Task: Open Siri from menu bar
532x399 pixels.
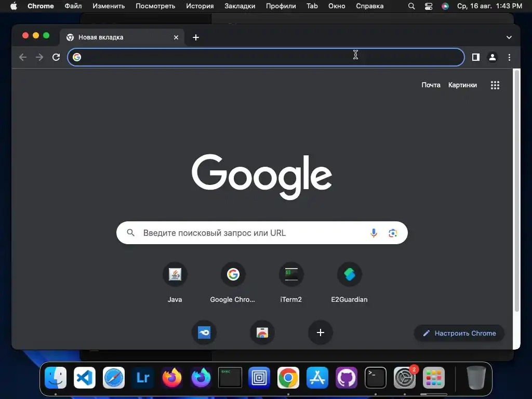Action: (445, 6)
